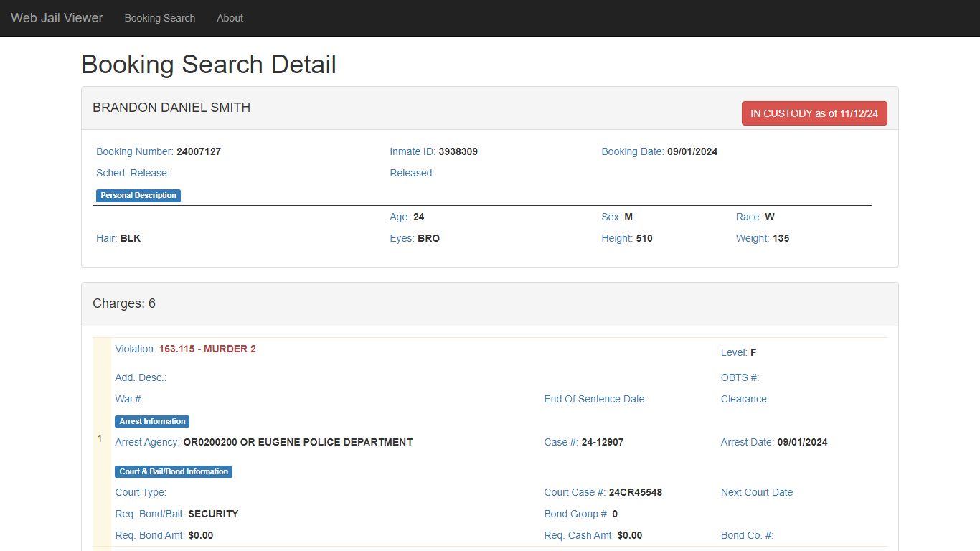Click court case number 24CR45548

tap(636, 492)
